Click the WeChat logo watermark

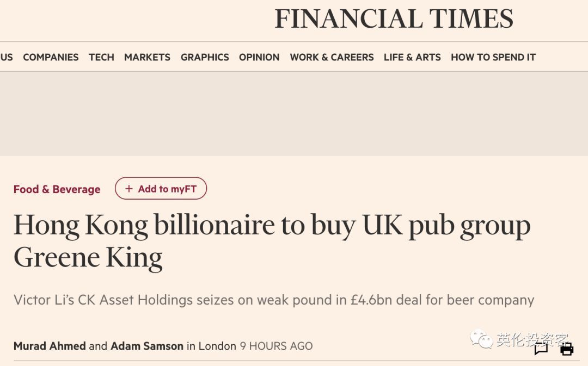(x=481, y=339)
